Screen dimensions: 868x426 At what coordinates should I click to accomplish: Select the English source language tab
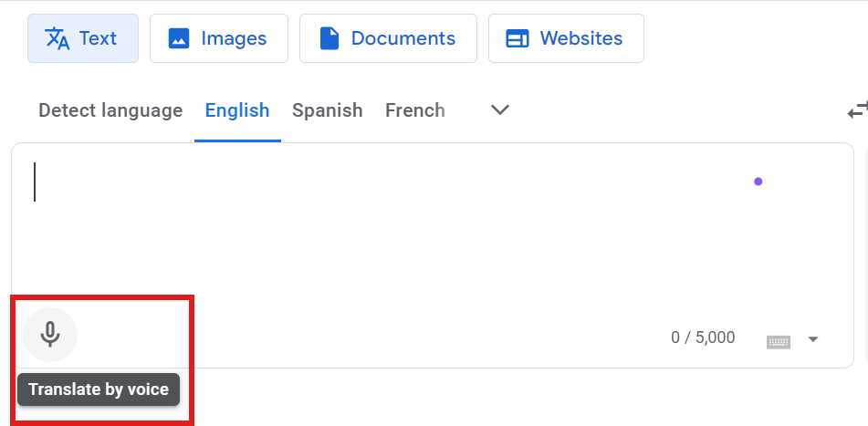(237, 111)
